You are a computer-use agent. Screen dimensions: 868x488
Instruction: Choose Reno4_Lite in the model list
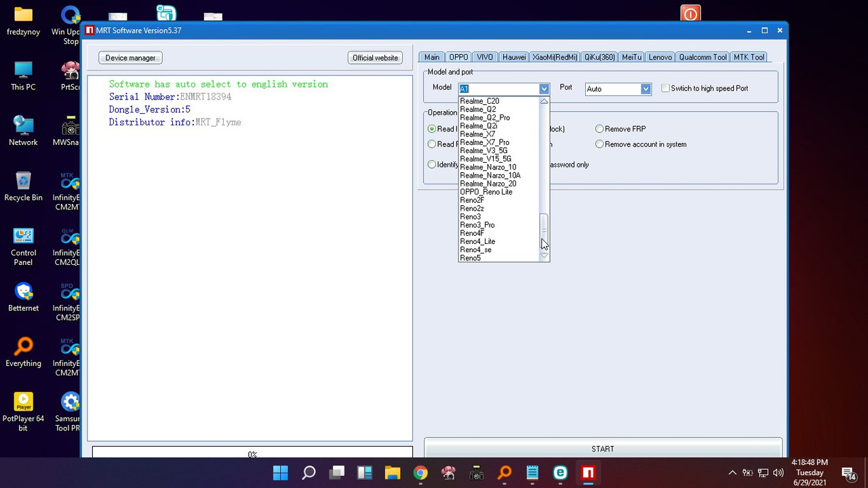pos(498,241)
